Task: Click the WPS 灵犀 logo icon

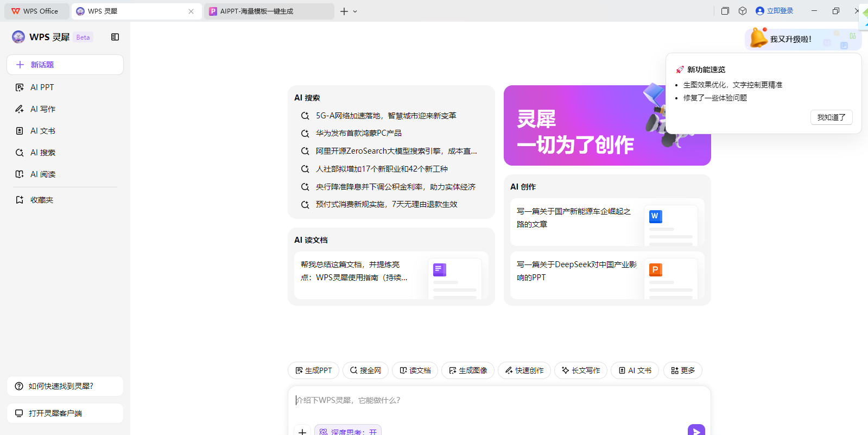Action: 18,37
